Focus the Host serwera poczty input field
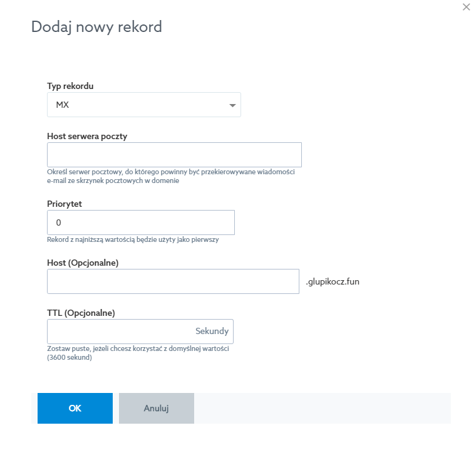The height and width of the screenshot is (450, 476). pos(174,155)
